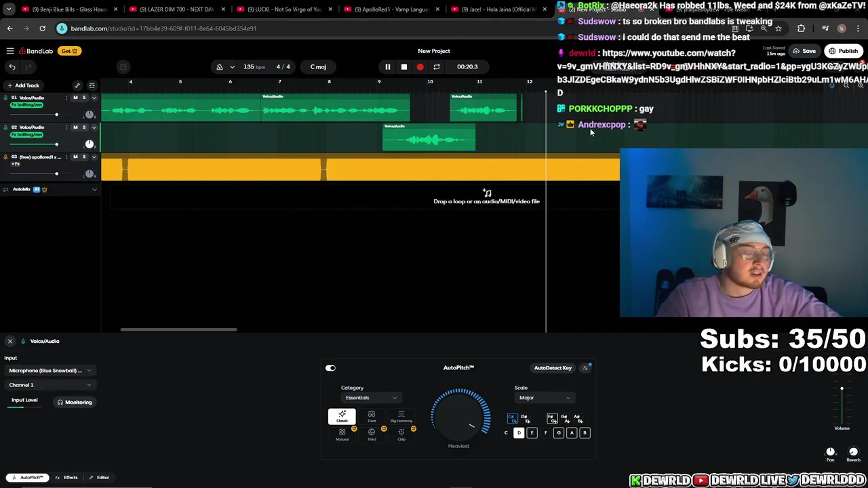Mute track 01 Voice/Audio
This screenshot has height=488, width=868.
pos(75,98)
